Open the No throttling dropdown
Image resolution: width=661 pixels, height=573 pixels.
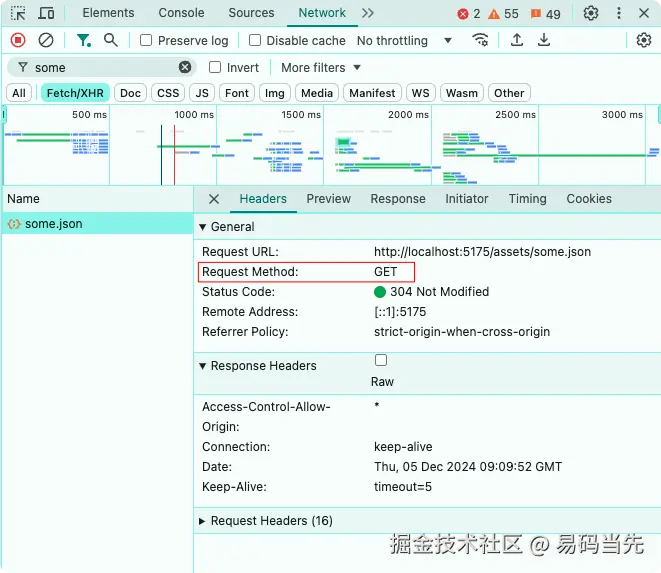[x=404, y=40]
